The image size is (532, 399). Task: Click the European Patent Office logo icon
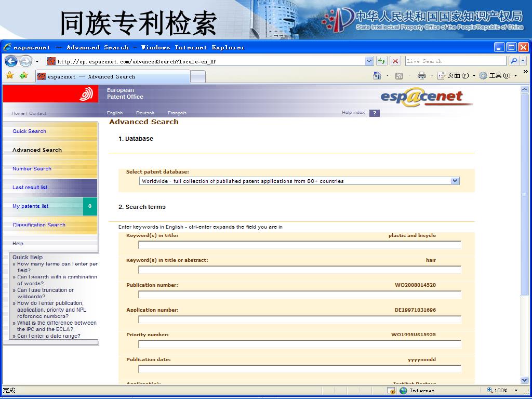[x=86, y=94]
